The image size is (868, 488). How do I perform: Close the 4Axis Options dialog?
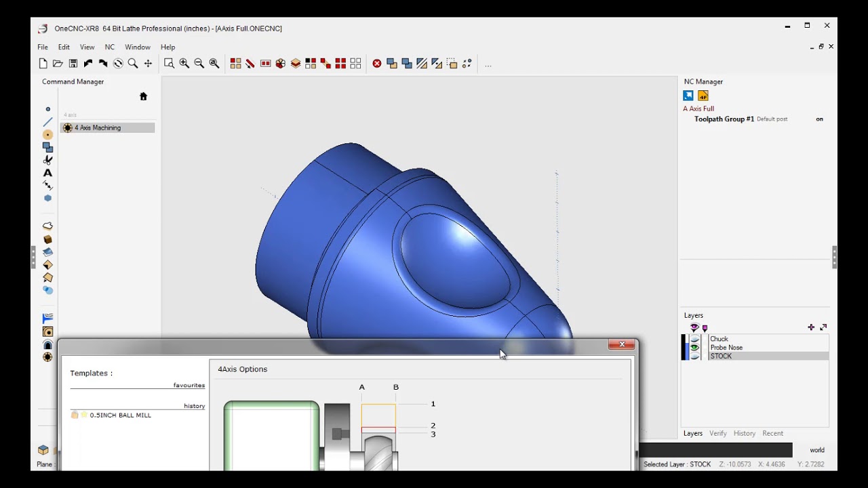pos(621,345)
